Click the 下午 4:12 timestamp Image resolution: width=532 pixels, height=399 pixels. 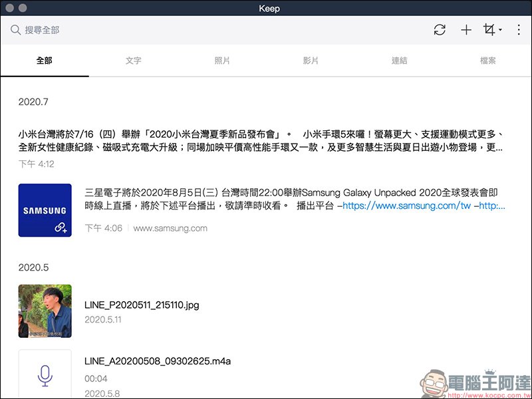[37, 164]
